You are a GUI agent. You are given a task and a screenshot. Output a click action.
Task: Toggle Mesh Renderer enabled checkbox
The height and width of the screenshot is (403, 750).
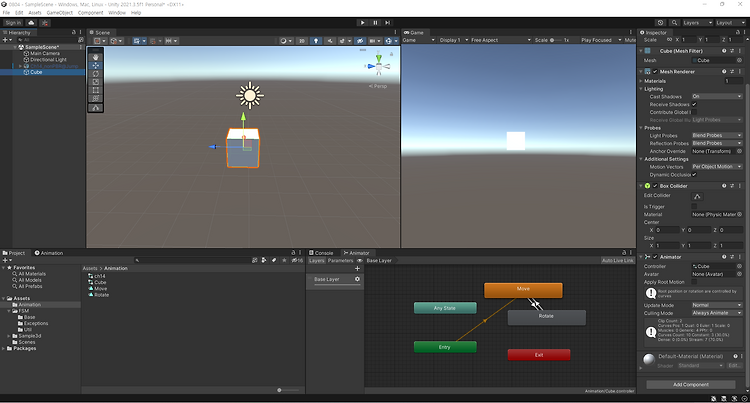tap(655, 71)
